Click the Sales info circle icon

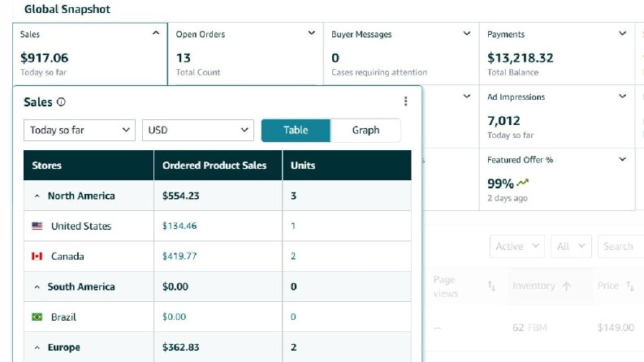pyautogui.click(x=61, y=101)
